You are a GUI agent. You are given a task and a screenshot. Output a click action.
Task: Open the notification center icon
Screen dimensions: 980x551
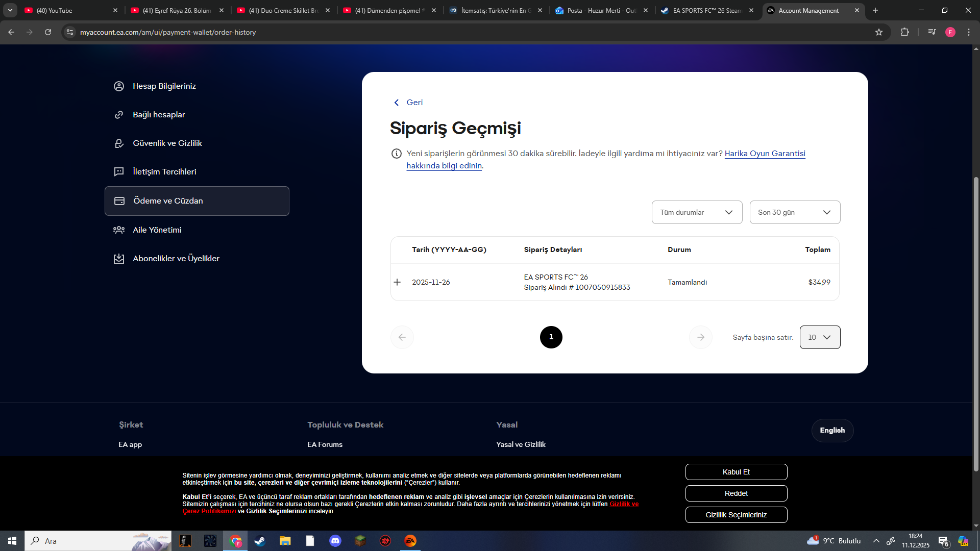click(944, 541)
